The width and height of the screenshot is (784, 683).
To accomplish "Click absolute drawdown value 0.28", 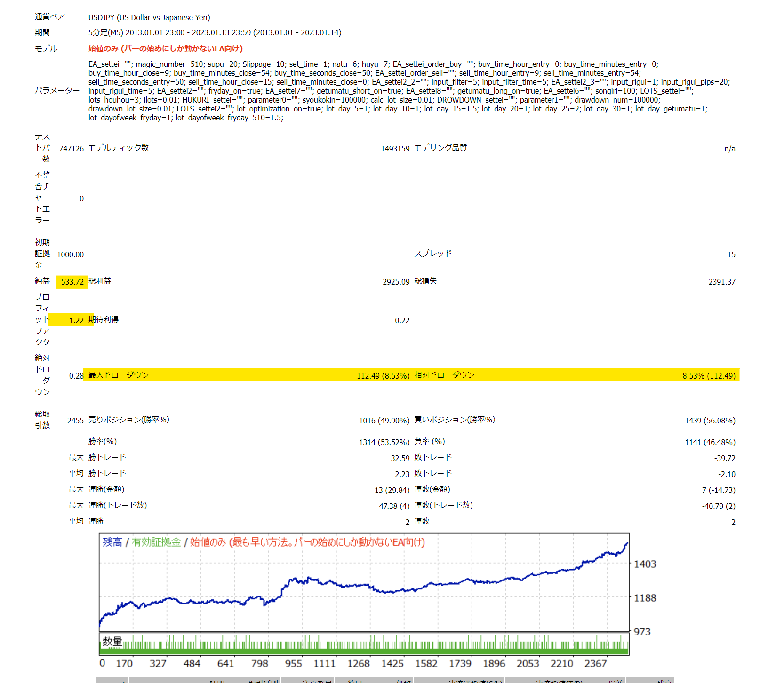I will tap(76, 376).
